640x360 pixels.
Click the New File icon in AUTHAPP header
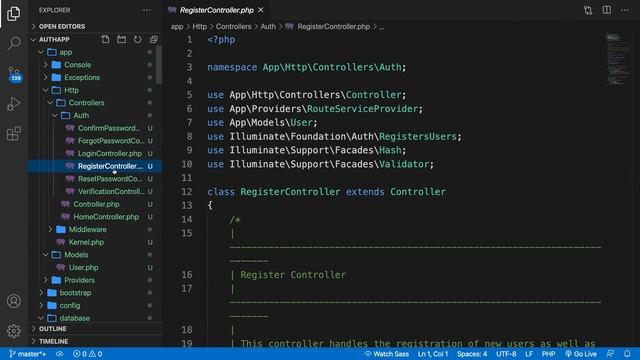pos(105,39)
